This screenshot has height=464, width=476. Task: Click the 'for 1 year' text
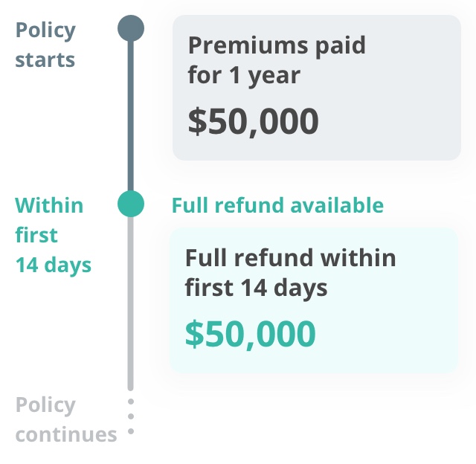pos(244,76)
